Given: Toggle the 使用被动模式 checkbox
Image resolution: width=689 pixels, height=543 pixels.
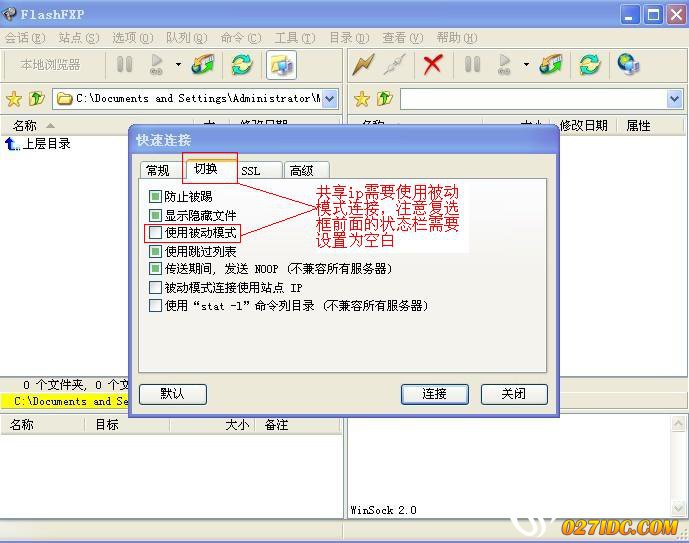Looking at the screenshot, I should [x=155, y=232].
